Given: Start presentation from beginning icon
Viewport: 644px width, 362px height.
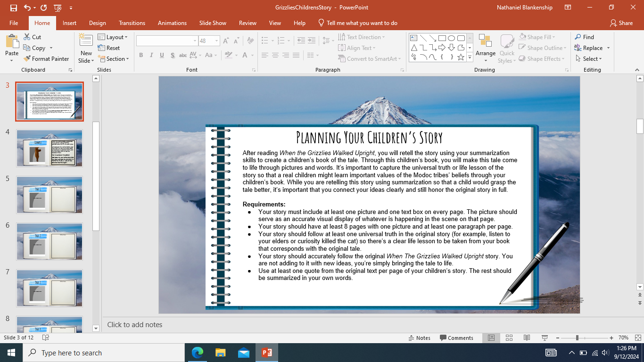Looking at the screenshot, I should click(x=58, y=8).
